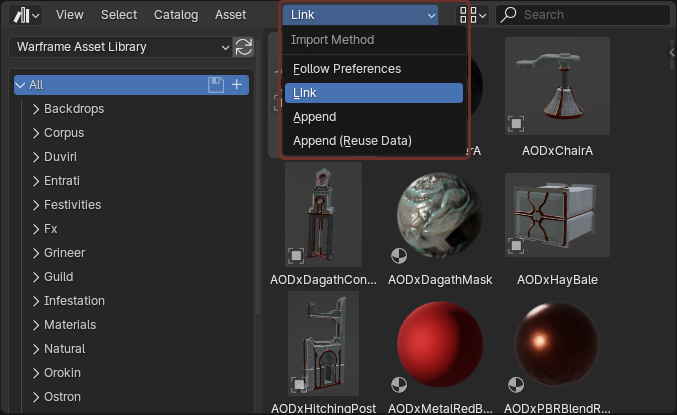Collapse the All catalog tree
This screenshot has width=677, height=415.
(20, 85)
